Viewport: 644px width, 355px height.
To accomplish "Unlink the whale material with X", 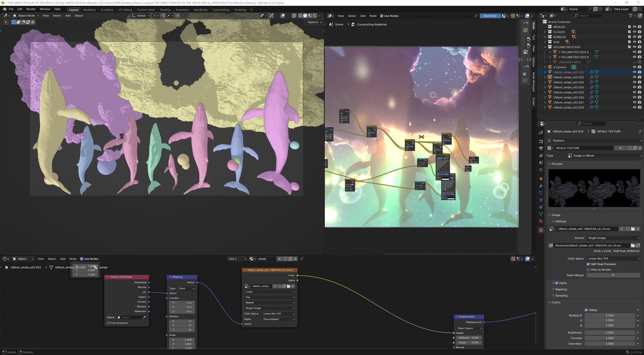I will coord(295,259).
